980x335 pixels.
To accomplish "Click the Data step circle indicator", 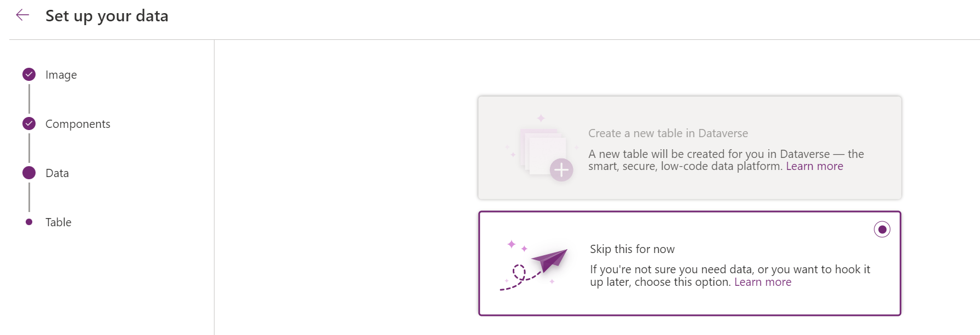I will pos(28,173).
